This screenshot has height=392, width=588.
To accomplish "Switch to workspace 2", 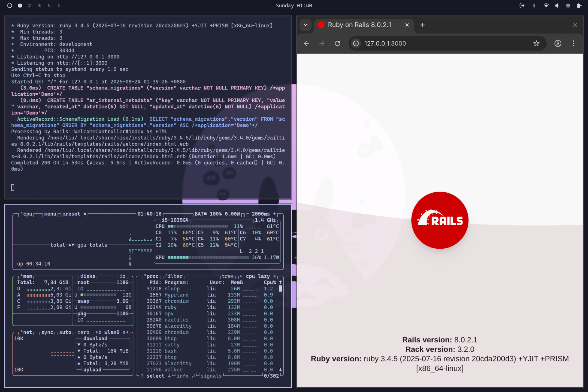I will click(x=29, y=6).
